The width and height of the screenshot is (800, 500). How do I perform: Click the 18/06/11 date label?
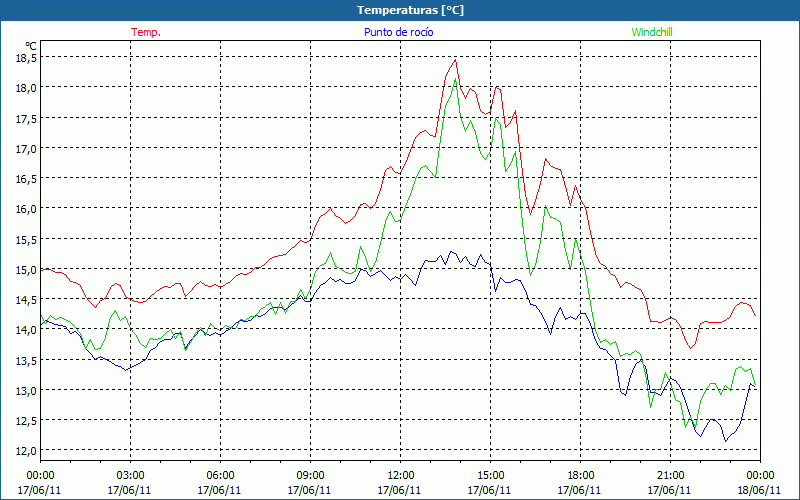pos(760,490)
